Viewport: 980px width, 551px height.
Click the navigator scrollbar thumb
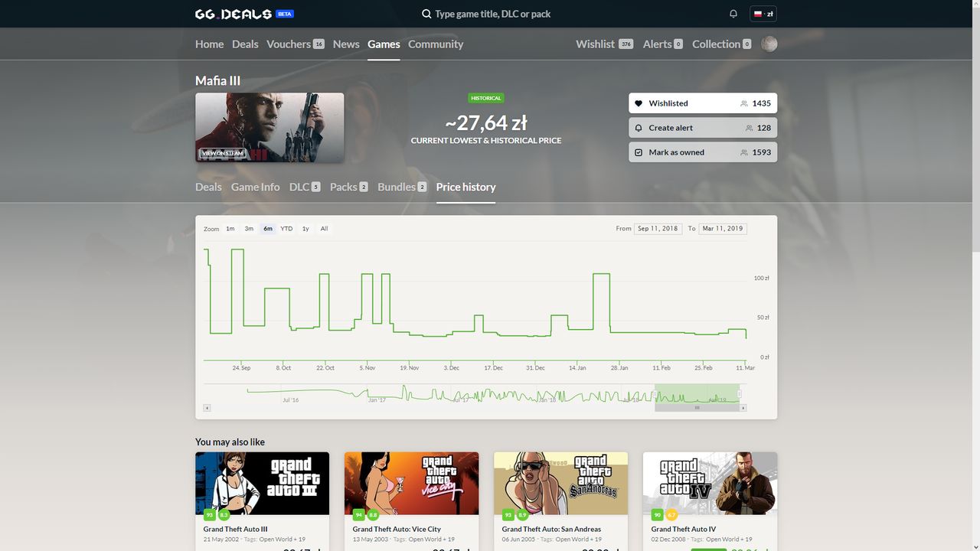pyautogui.click(x=697, y=408)
